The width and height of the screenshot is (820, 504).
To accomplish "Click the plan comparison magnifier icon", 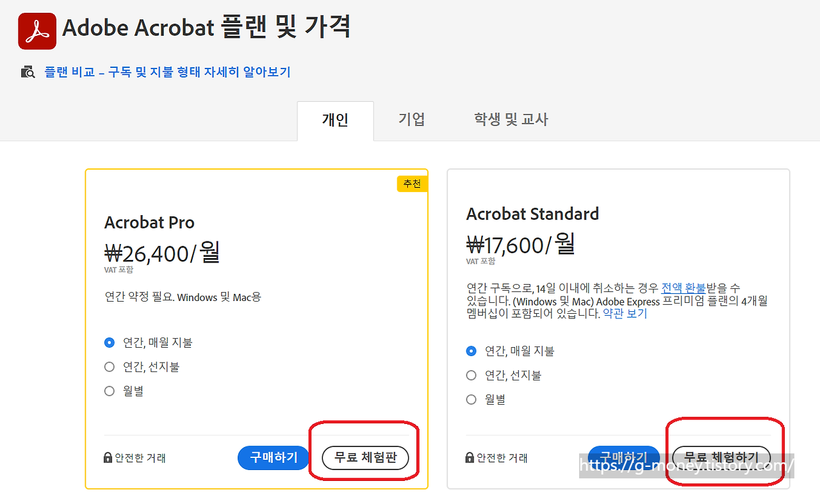I will tap(28, 72).
